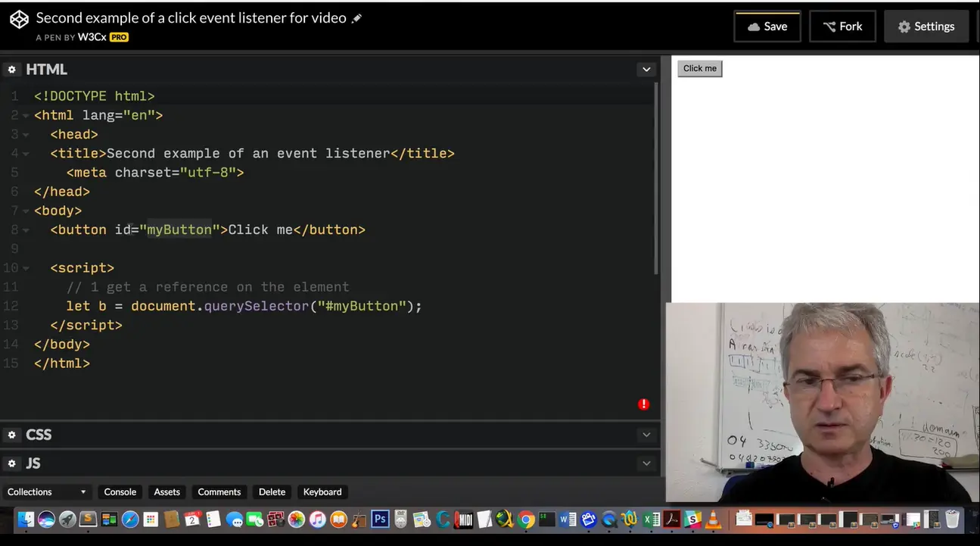Click the HTML editor vertical scrollbar
The width and height of the screenshot is (980, 546).
[x=657, y=178]
